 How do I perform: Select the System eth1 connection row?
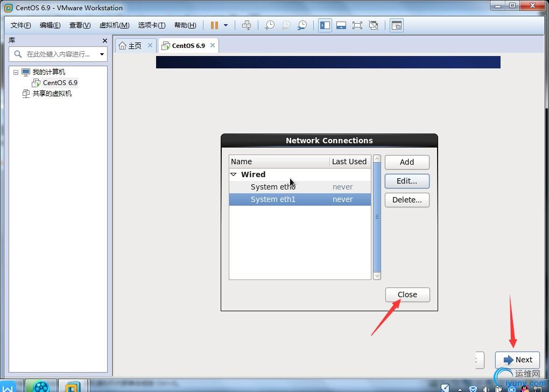click(300, 199)
